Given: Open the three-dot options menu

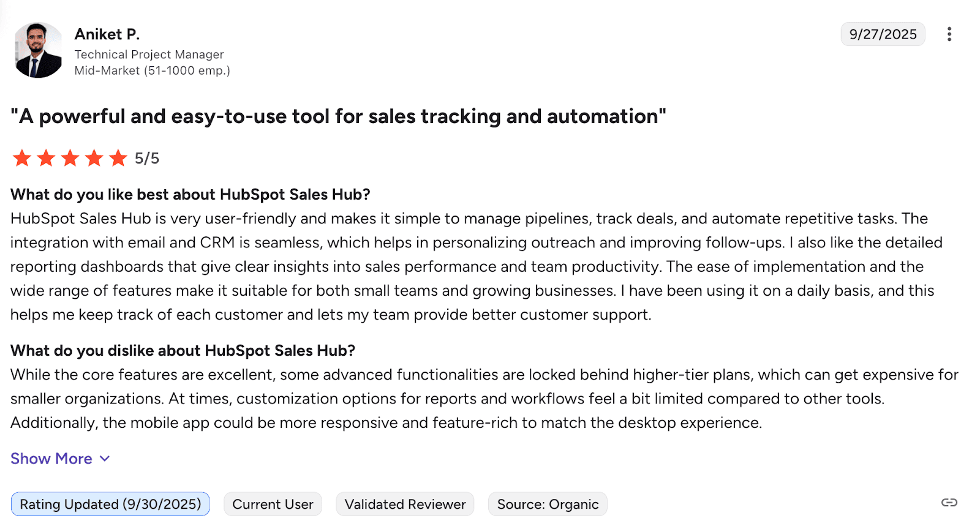Looking at the screenshot, I should [x=949, y=34].
